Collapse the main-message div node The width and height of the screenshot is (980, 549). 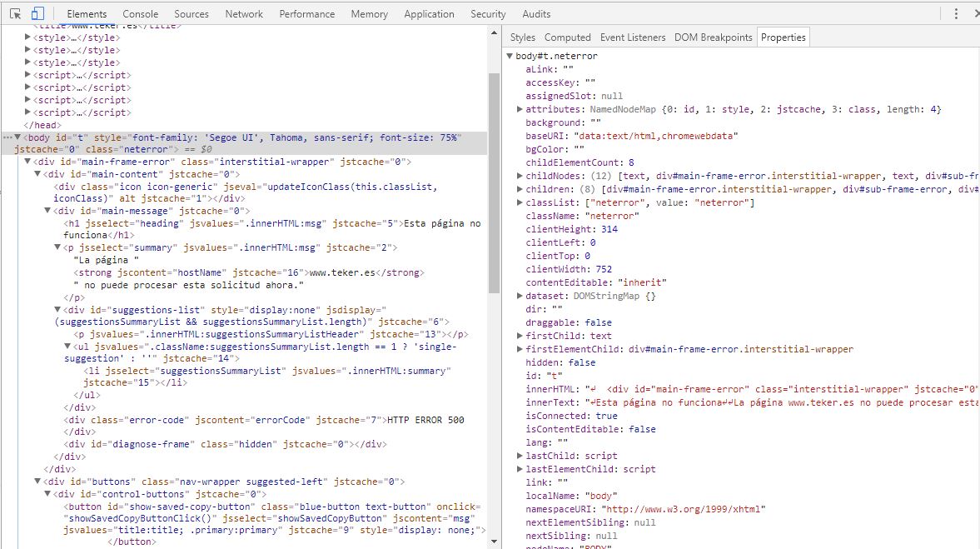click(x=47, y=211)
